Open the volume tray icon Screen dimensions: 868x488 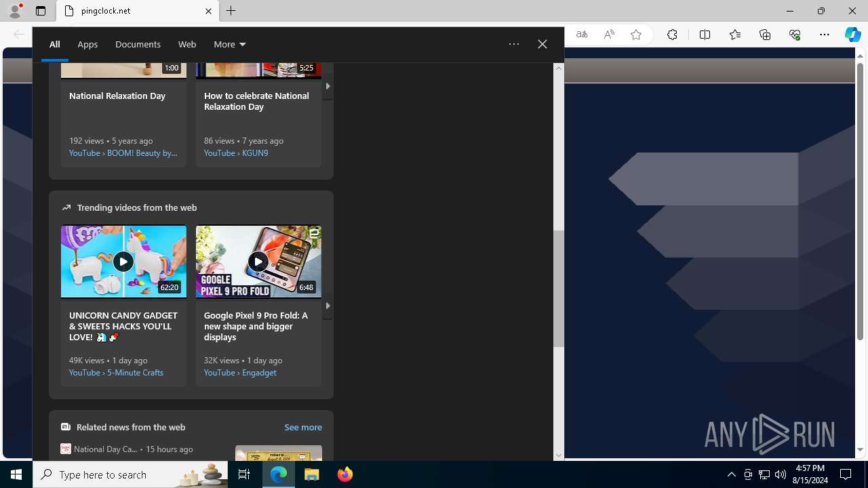click(x=781, y=474)
